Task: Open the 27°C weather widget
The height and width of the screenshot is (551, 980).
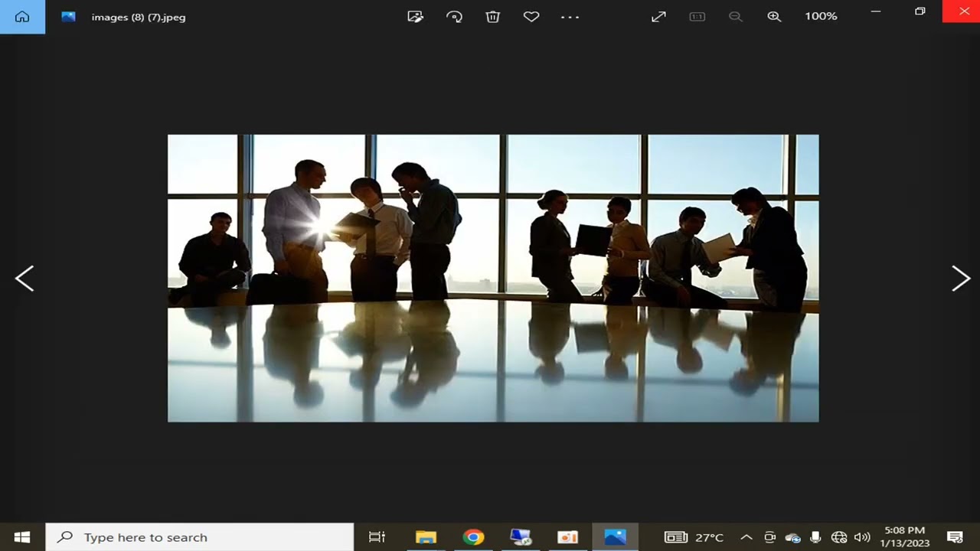Action: (694, 537)
